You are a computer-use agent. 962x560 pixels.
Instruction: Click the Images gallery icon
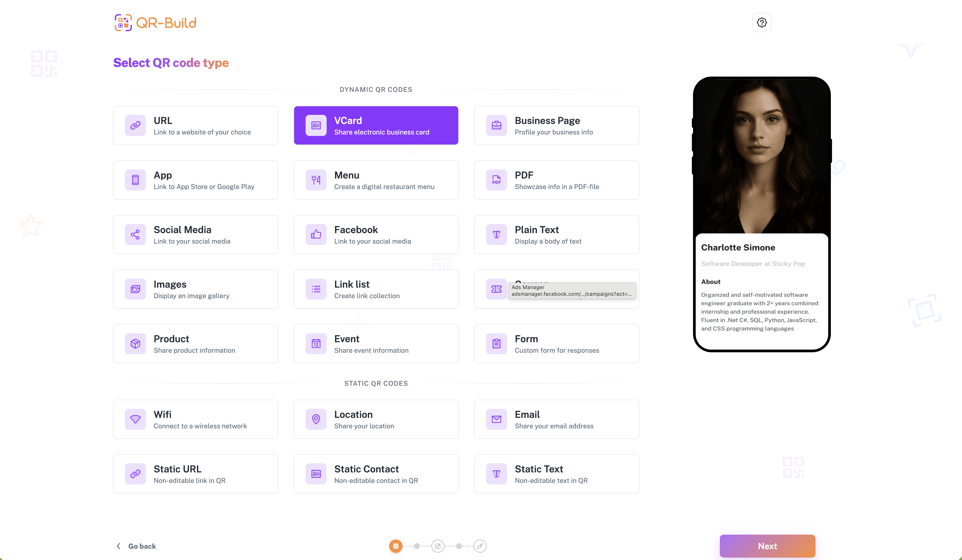(x=135, y=289)
